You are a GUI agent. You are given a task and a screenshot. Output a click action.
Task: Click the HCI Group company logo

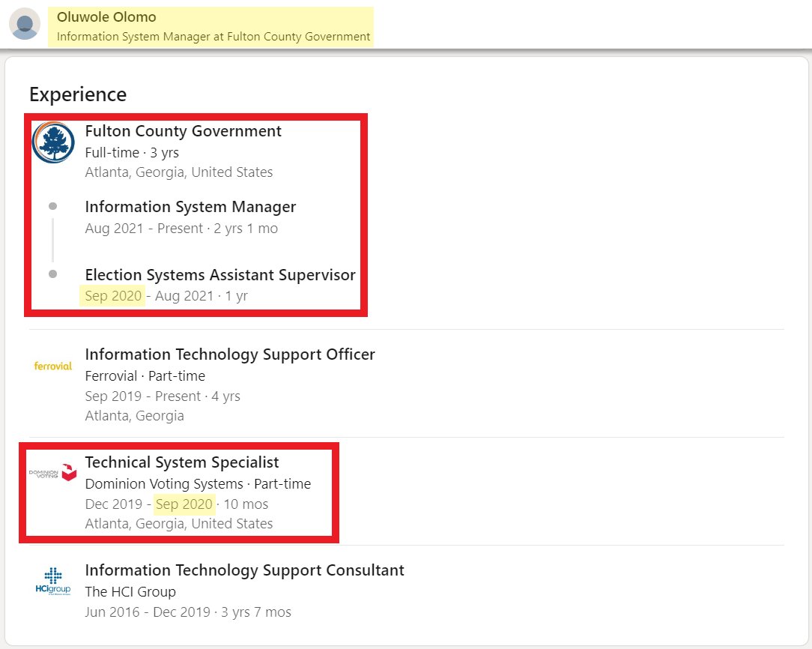(53, 581)
